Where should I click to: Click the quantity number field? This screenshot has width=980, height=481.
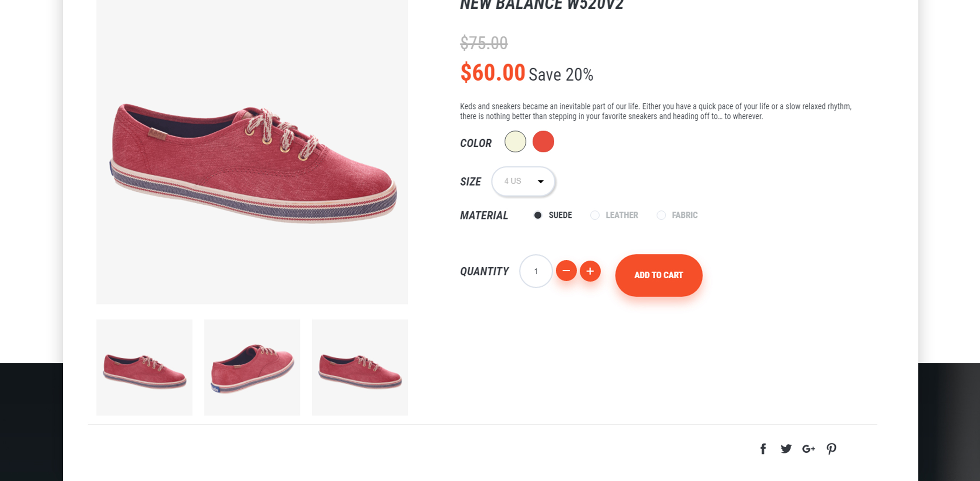point(536,271)
